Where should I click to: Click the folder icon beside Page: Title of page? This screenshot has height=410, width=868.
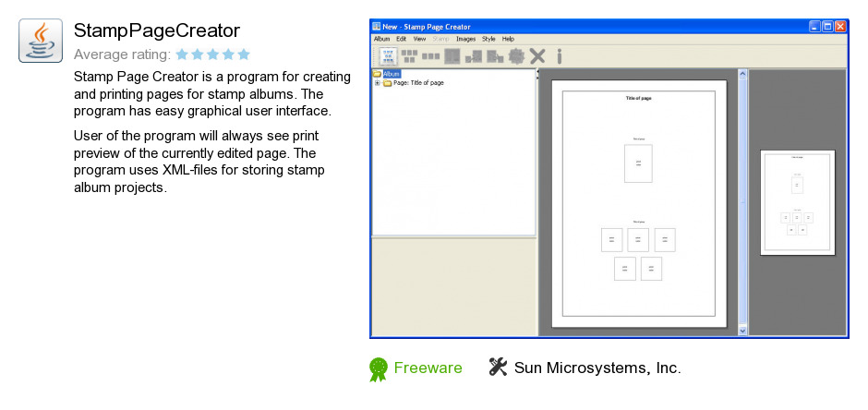[x=388, y=83]
